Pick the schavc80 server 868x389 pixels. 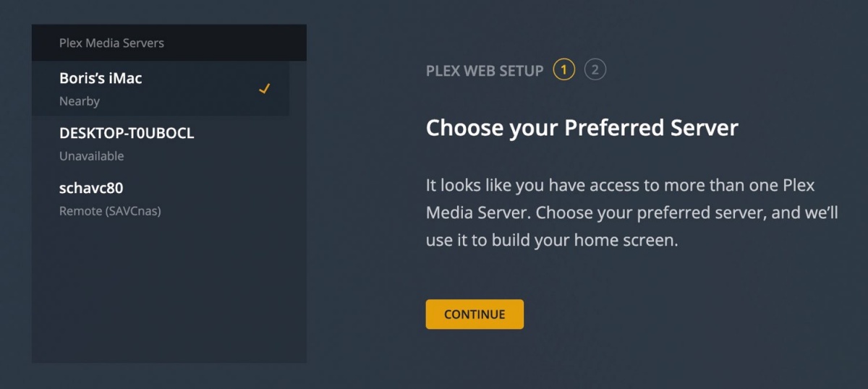click(161, 198)
